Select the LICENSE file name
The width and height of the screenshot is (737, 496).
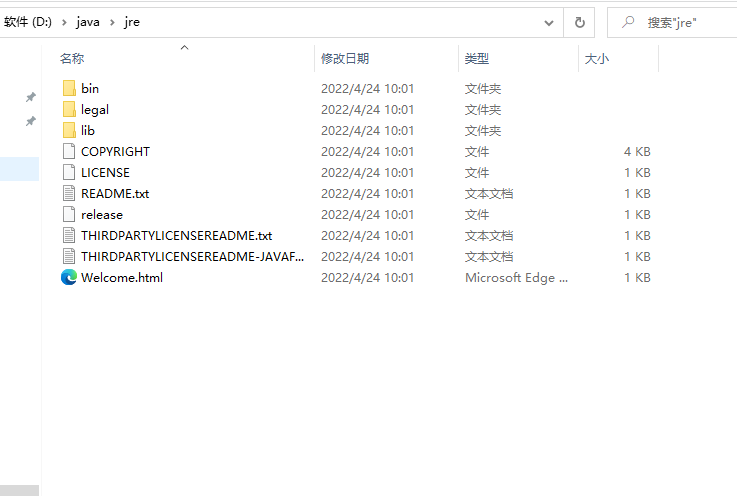105,173
